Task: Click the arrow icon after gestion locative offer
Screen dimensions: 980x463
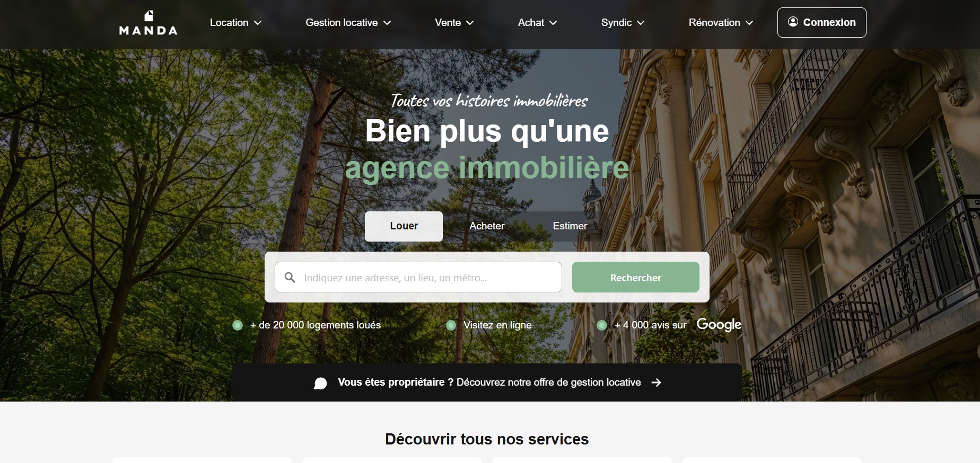Action: coord(657,382)
